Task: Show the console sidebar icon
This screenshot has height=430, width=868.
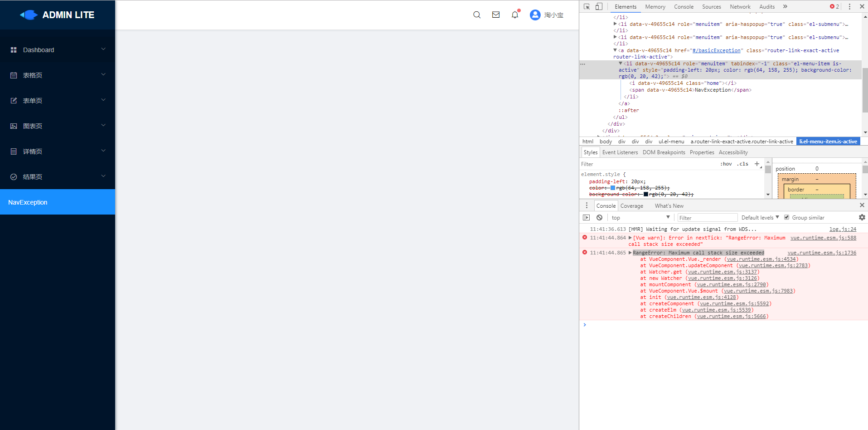Action: (x=586, y=217)
